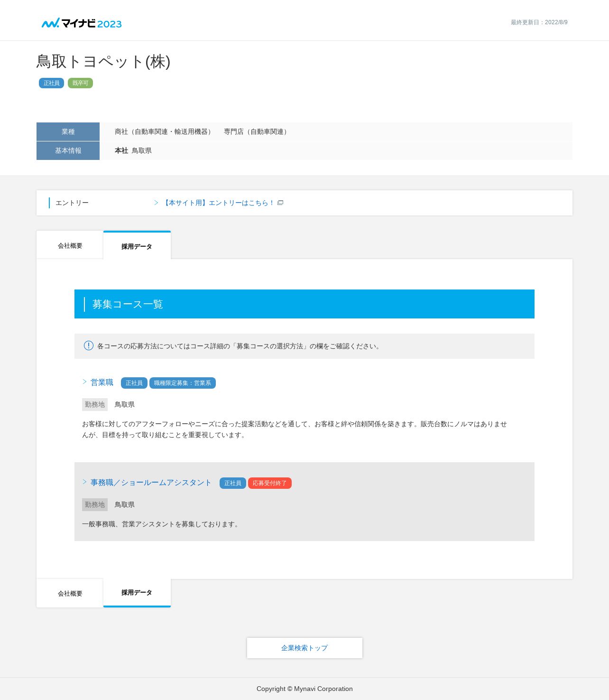The height and width of the screenshot is (700, 609).
Task: Click the 最終更新日：2022/8/9 text
Action: tap(539, 22)
